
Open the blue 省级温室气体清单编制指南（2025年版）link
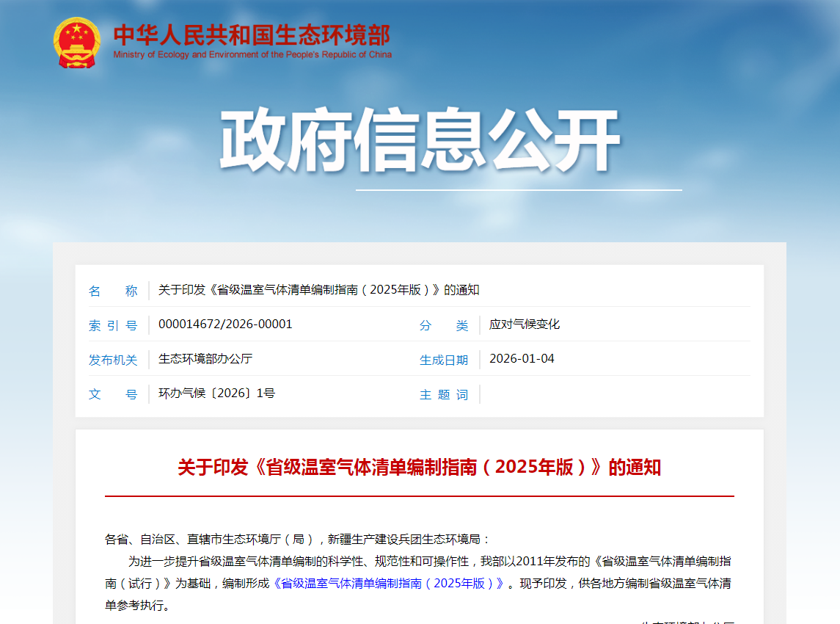(389, 584)
